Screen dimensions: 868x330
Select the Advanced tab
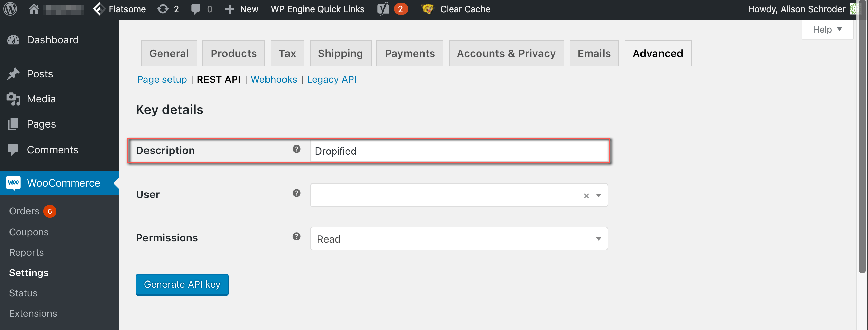[x=658, y=53]
